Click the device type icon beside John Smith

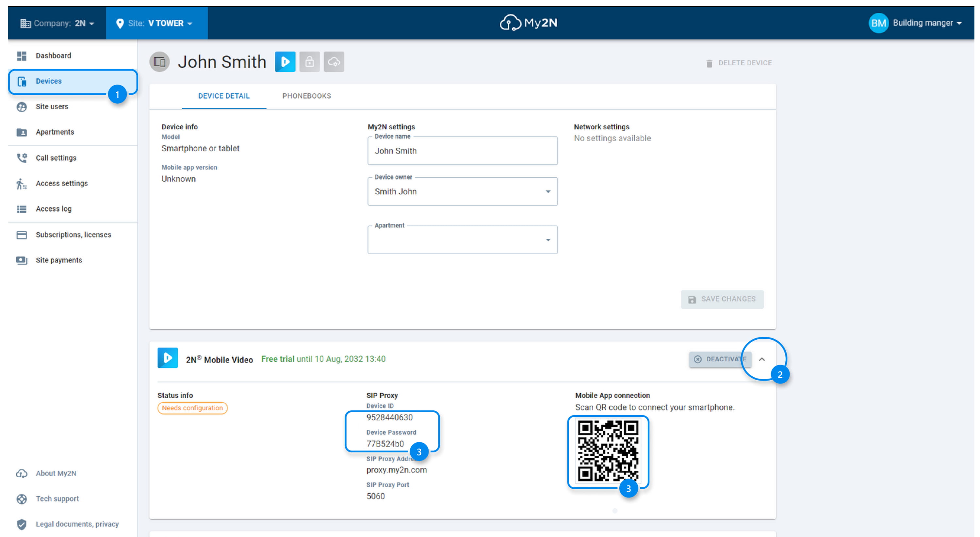click(x=159, y=62)
